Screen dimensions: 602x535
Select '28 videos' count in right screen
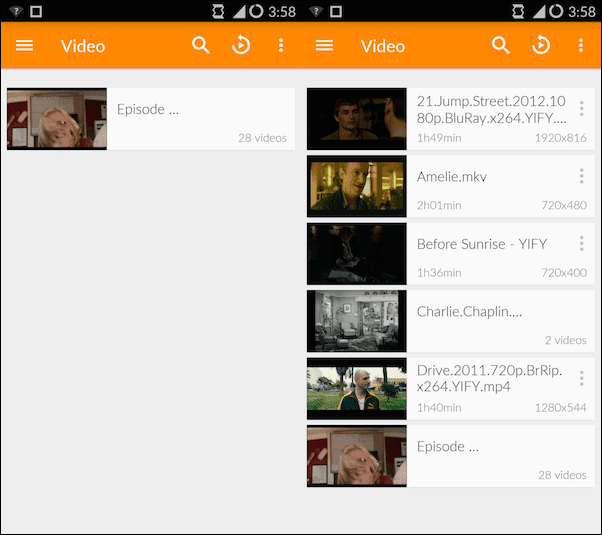[562, 475]
